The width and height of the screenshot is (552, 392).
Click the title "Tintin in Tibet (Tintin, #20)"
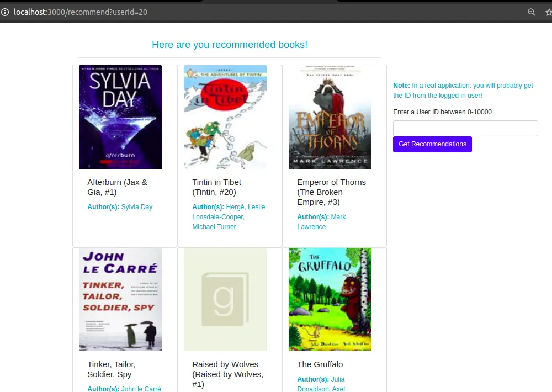(216, 187)
